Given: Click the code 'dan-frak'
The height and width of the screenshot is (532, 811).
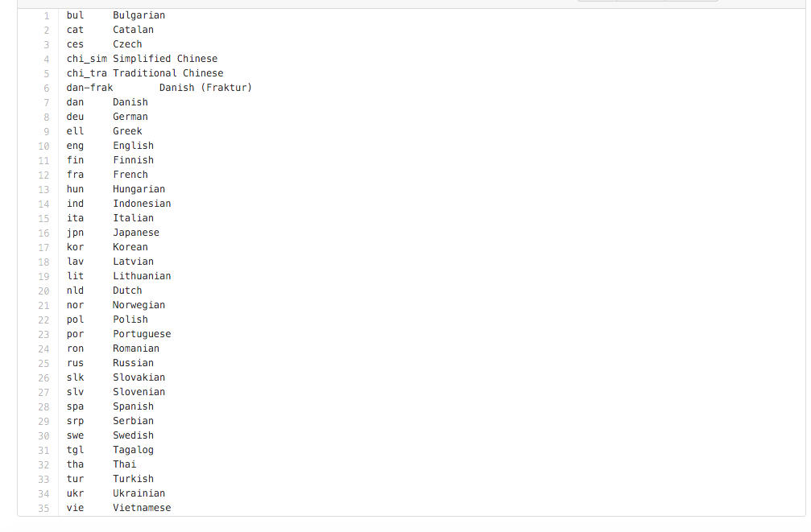Looking at the screenshot, I should click(x=89, y=88).
